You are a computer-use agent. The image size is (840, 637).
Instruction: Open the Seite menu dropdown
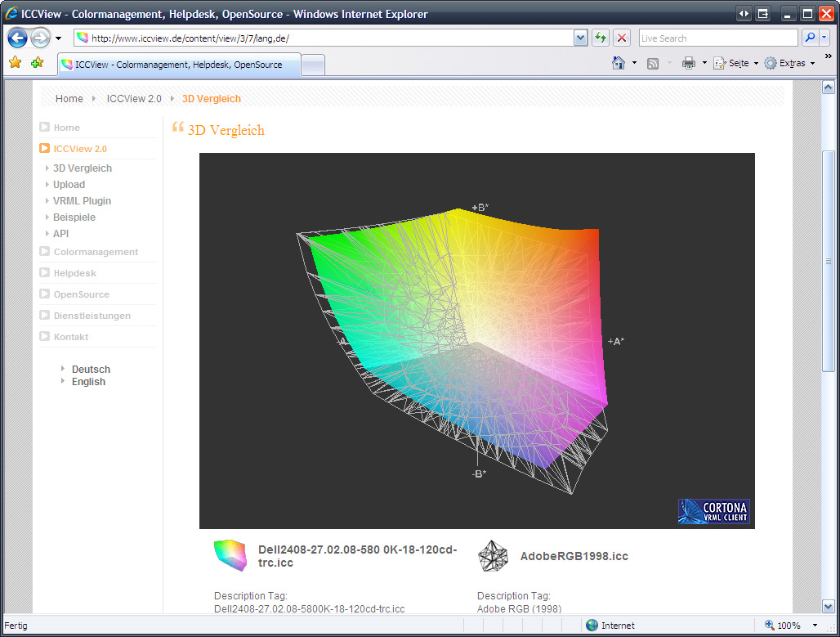(736, 63)
